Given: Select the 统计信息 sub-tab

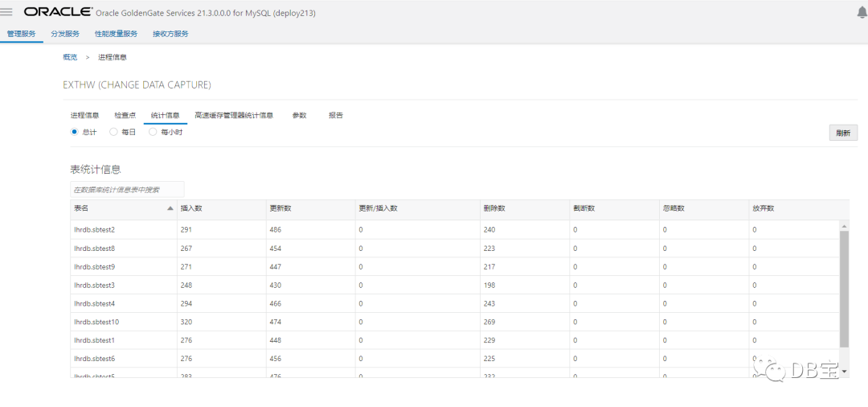Looking at the screenshot, I should click(165, 115).
